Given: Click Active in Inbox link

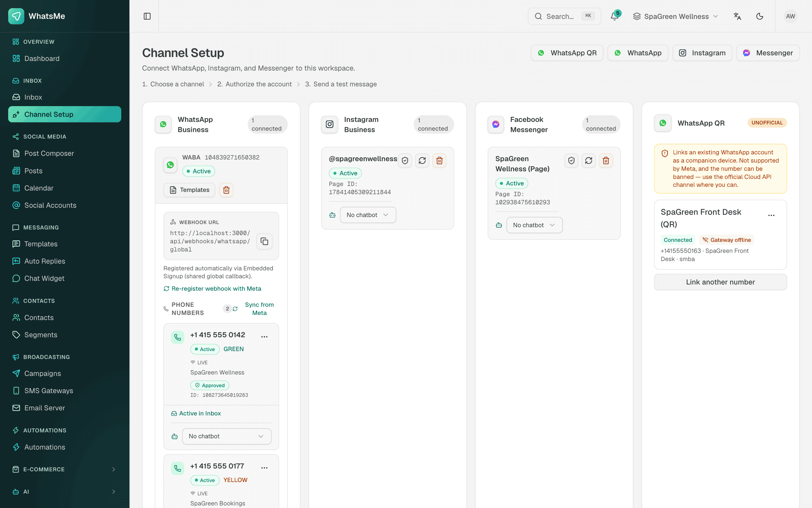Looking at the screenshot, I should (x=196, y=413).
